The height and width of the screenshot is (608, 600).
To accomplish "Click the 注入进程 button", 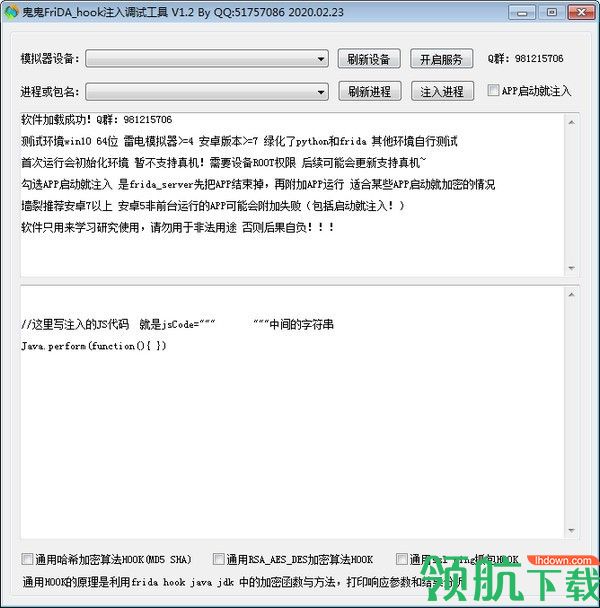I will (442, 92).
